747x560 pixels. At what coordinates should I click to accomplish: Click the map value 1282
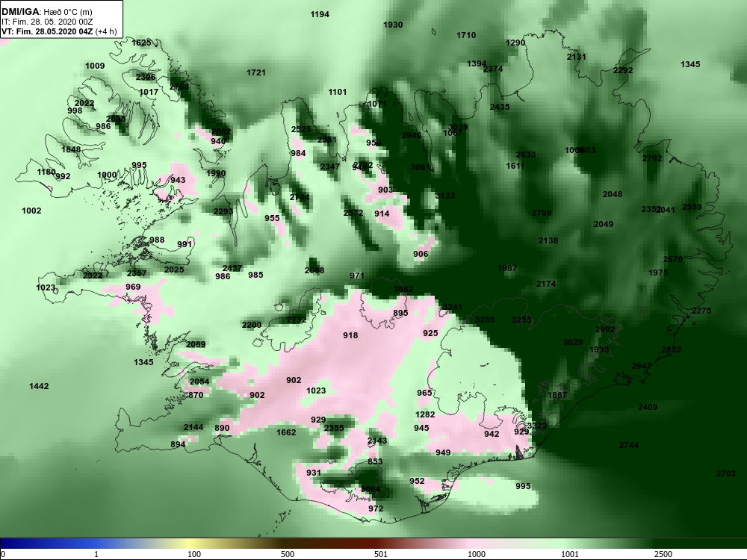click(x=425, y=414)
